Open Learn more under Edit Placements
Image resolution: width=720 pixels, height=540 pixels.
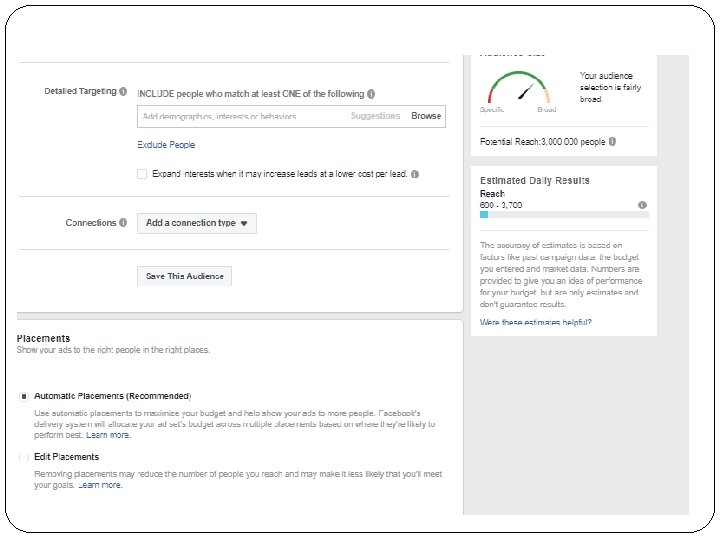[100, 485]
